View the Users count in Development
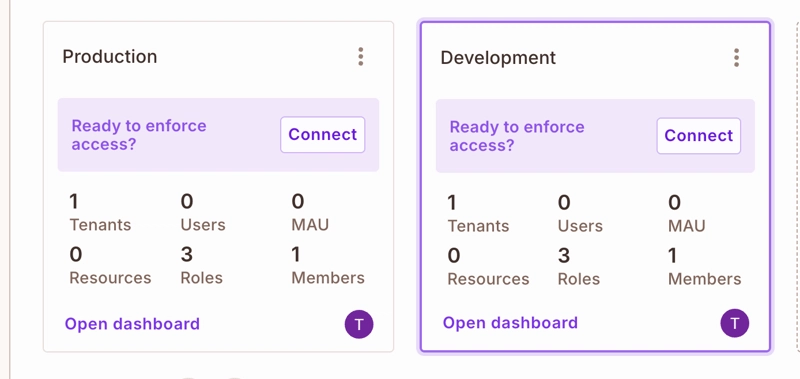This screenshot has height=379, width=800. (580, 214)
